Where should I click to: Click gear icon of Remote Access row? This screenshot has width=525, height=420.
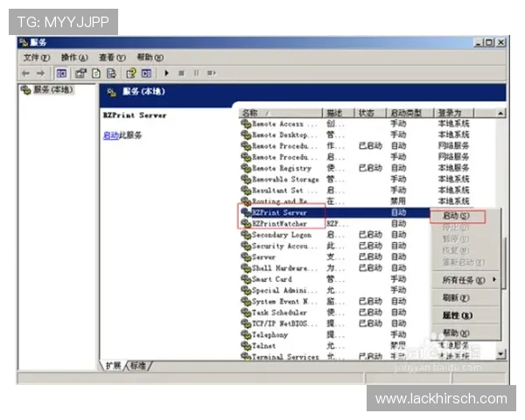point(246,123)
